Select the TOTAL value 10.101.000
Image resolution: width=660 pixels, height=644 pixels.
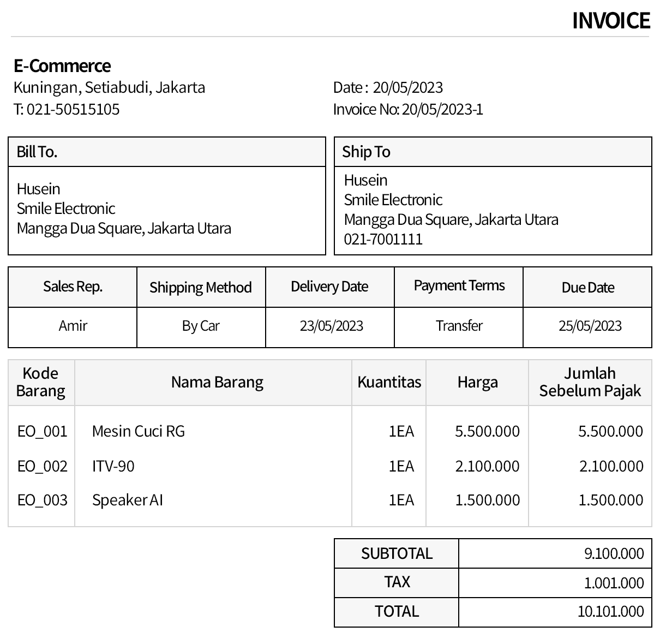pyautogui.click(x=610, y=611)
